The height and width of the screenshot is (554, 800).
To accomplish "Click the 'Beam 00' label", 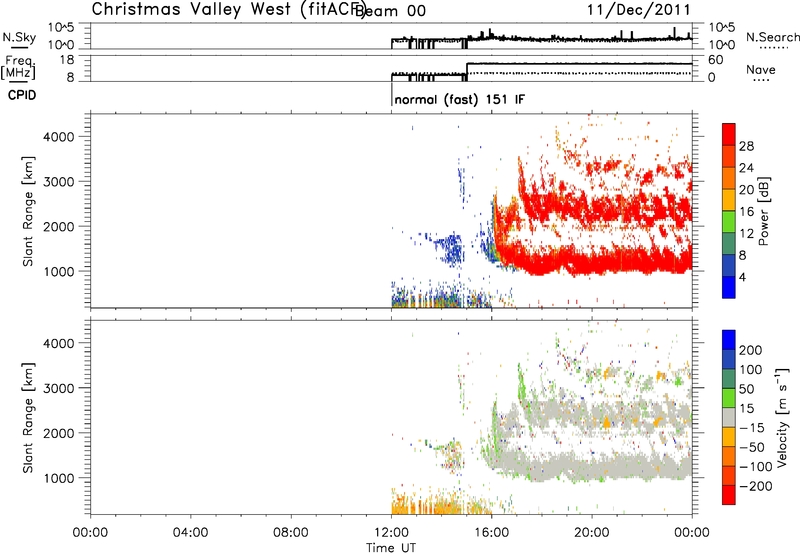I will click(x=390, y=10).
